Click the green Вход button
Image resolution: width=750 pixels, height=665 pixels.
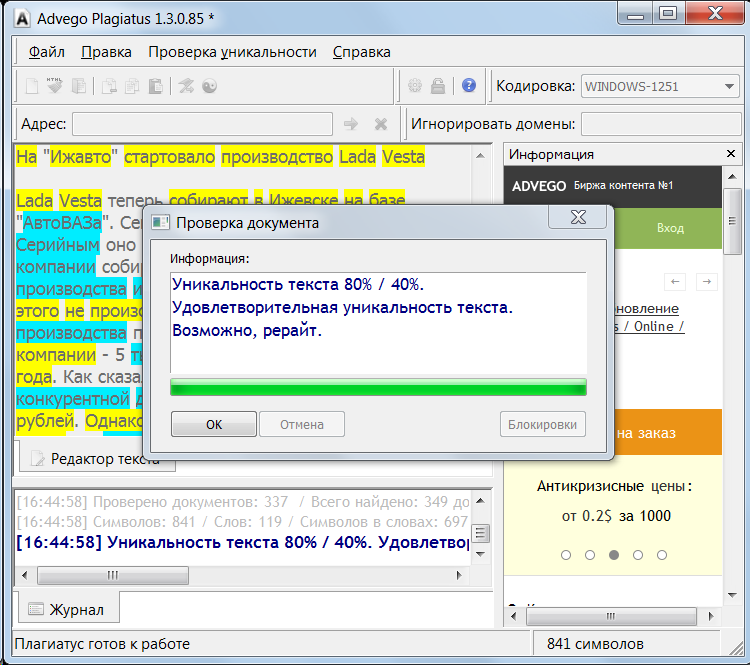pyautogui.click(x=668, y=228)
